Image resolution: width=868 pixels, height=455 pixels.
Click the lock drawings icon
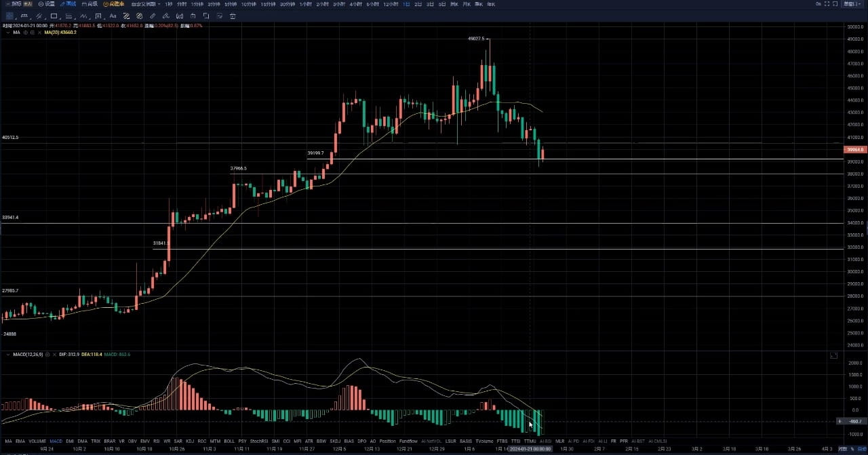[x=193, y=16]
